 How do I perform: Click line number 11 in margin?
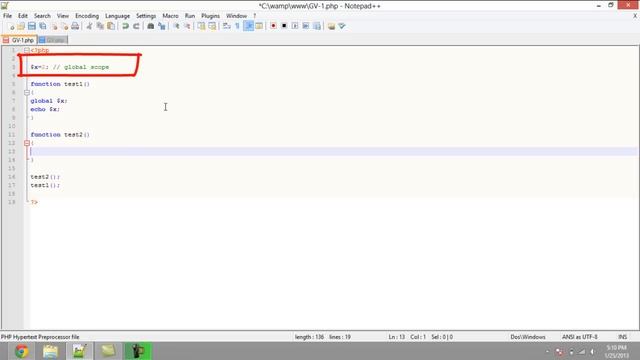tap(11, 135)
